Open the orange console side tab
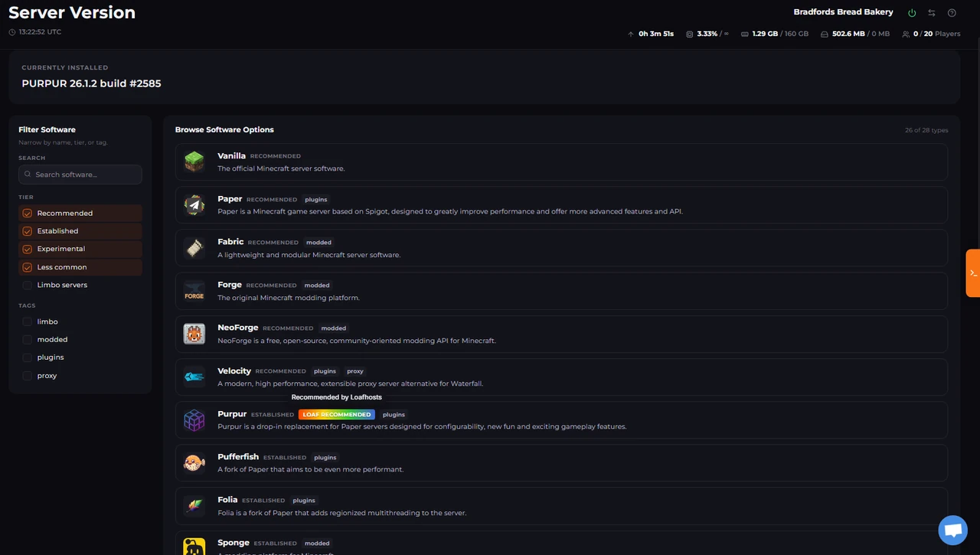Viewport: 980px width, 555px height. click(x=973, y=273)
